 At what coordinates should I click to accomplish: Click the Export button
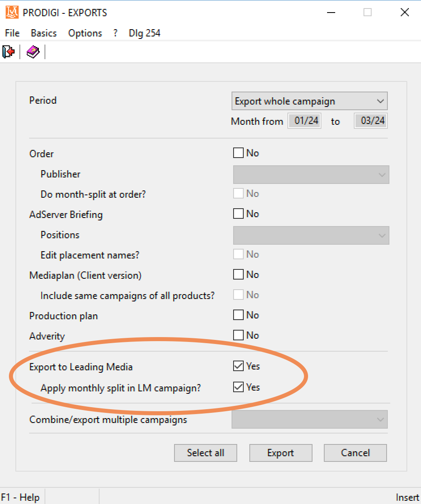click(x=281, y=453)
